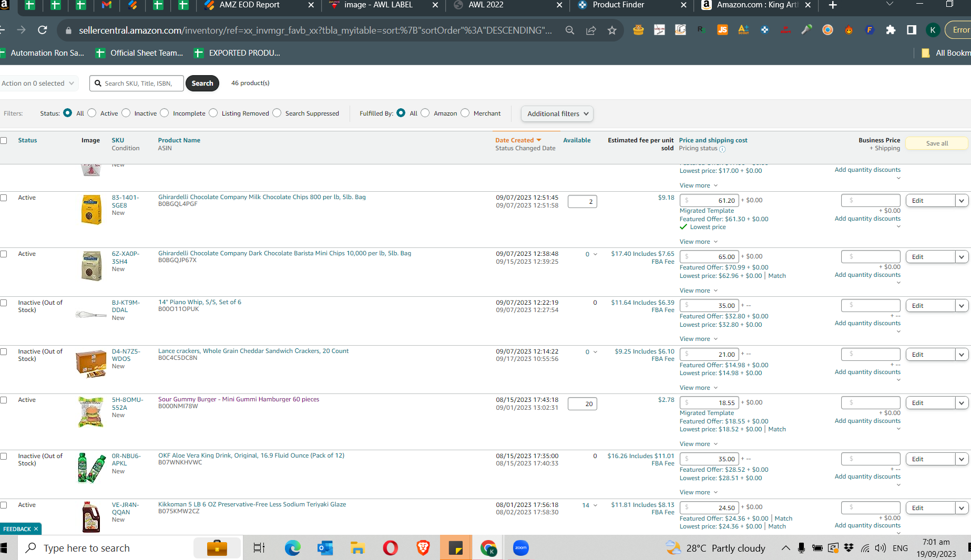Open the Official Sheet Team... bookmark
Screen dimensions: 971x560
pos(140,53)
